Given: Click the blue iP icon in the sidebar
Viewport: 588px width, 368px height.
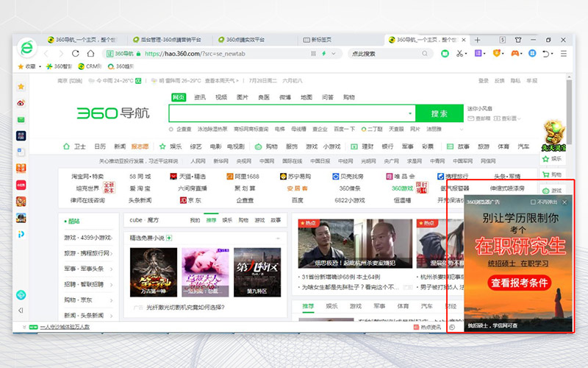Looking at the screenshot, I should [x=21, y=234].
